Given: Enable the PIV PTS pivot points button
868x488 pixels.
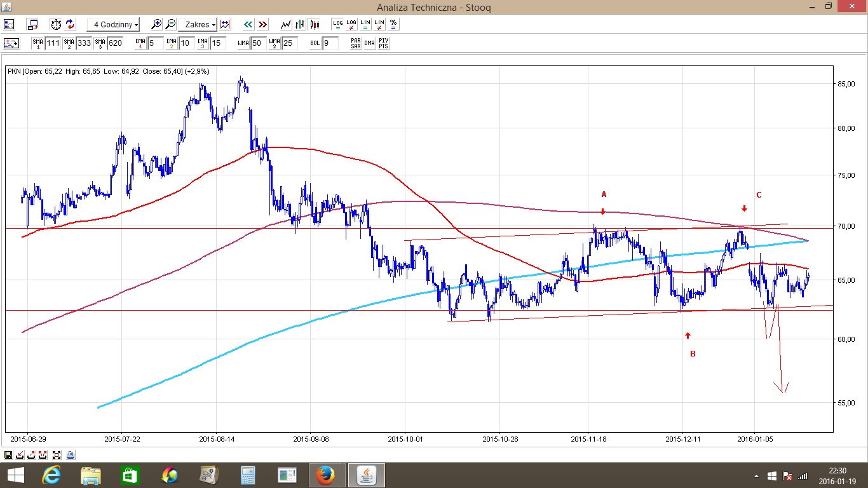Looking at the screenshot, I should [383, 43].
